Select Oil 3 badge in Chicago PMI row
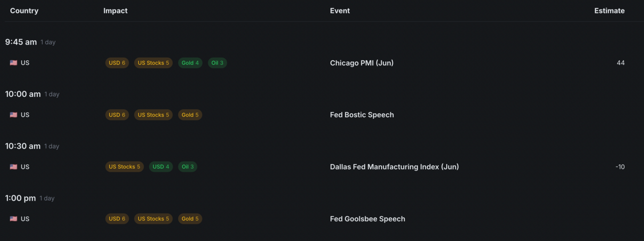Viewport: 644px width, 241px height. [217, 63]
